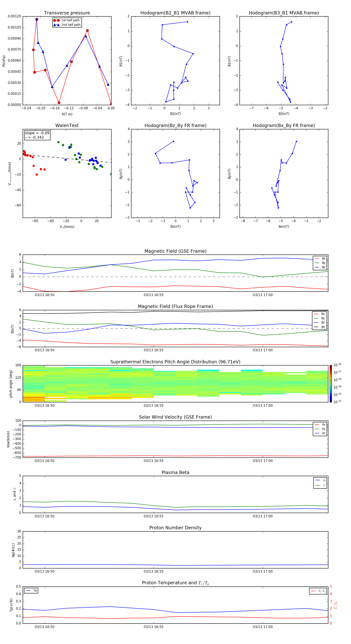
Task: Click the 'Bz' legend entry in GSE plot
Action: (x=320, y=267)
